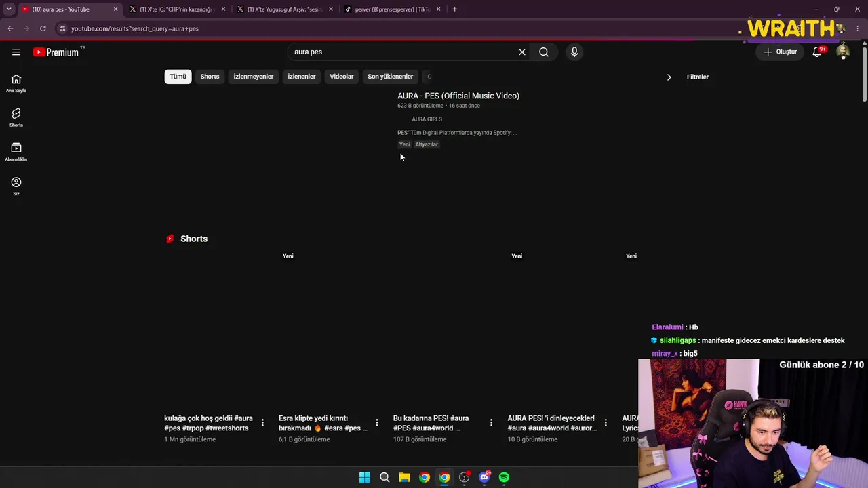
Task: Open options for 'Esra klipte yedi kırıntı' short
Action: 377,423
